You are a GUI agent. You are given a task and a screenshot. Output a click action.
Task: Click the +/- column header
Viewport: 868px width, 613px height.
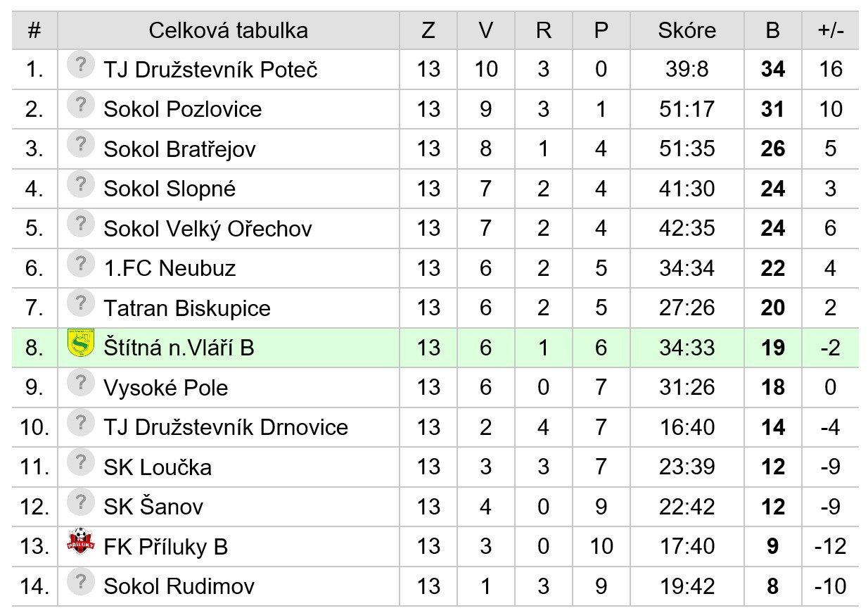[830, 30]
